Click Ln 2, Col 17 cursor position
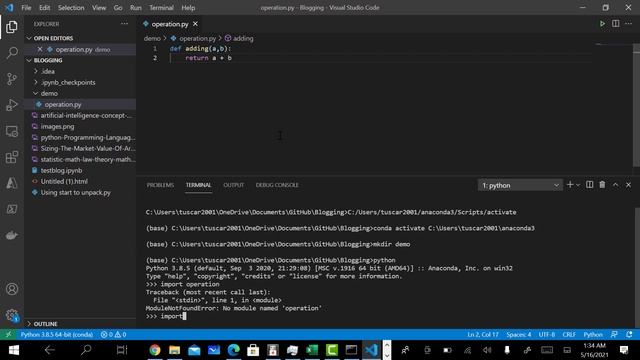640x360 pixels. coord(483,335)
